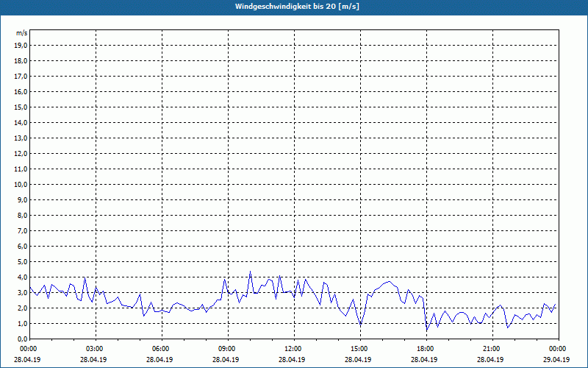Click the '18:00' time axis label
Image resolution: width=588 pixels, height=368 pixels.
click(426, 349)
